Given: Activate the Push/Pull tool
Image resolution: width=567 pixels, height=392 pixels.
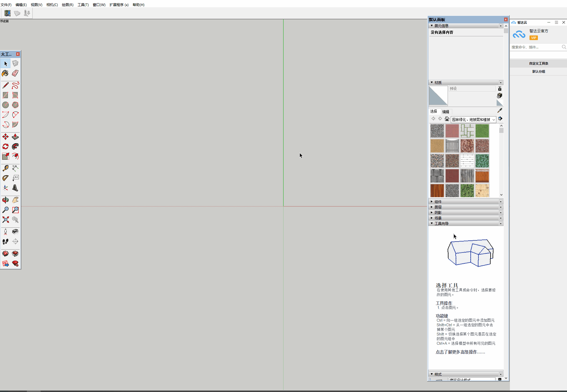Looking at the screenshot, I should [15, 137].
